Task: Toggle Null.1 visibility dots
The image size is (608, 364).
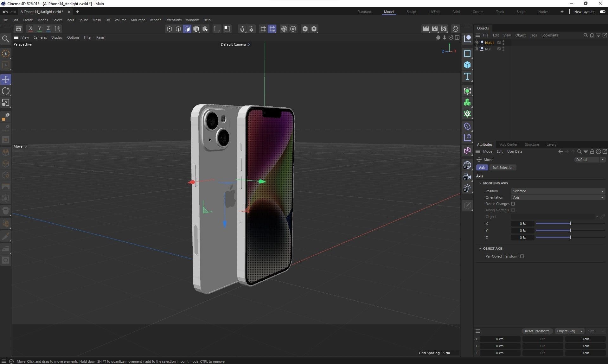Action: (503, 42)
